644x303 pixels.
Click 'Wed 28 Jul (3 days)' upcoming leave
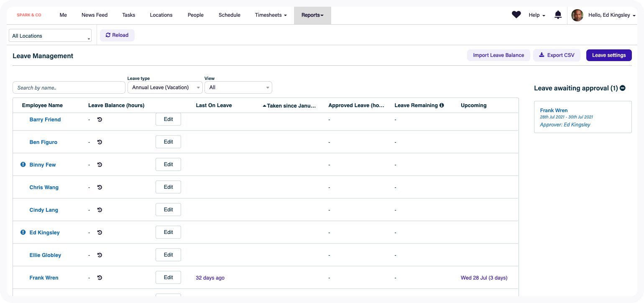484,278
